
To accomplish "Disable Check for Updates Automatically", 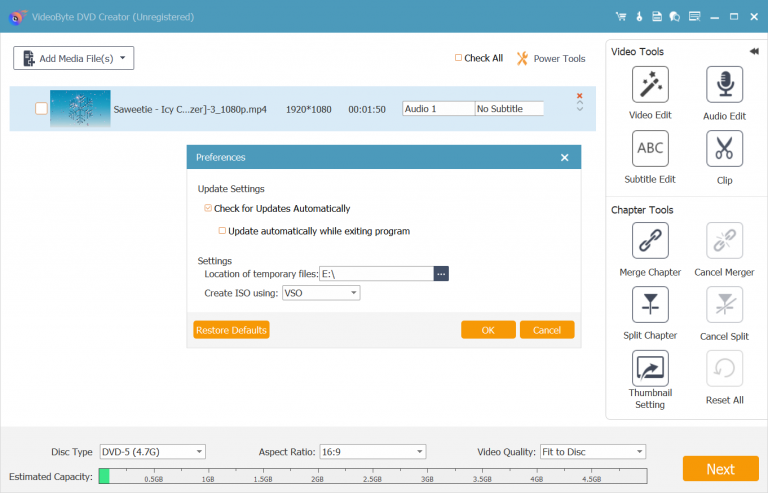I will 208,208.
